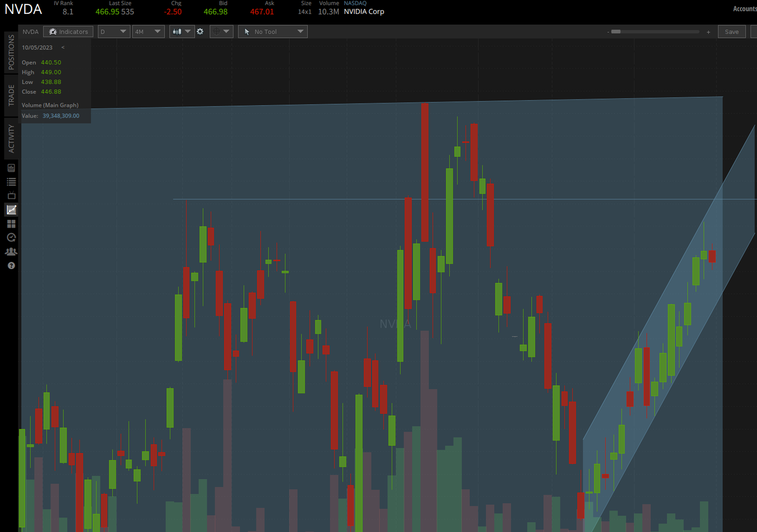
Task: Click the chart zoom slider handle
Action: 616,32
